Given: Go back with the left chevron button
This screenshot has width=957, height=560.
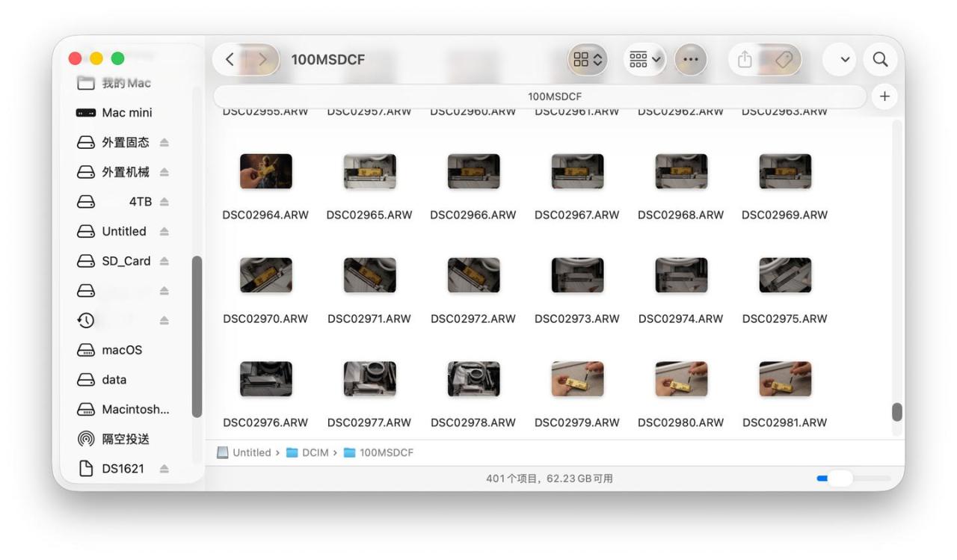Looking at the screenshot, I should (x=230, y=60).
